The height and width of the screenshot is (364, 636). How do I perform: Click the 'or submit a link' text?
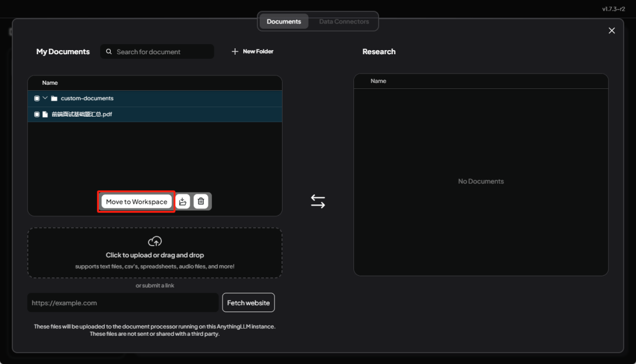pos(155,286)
